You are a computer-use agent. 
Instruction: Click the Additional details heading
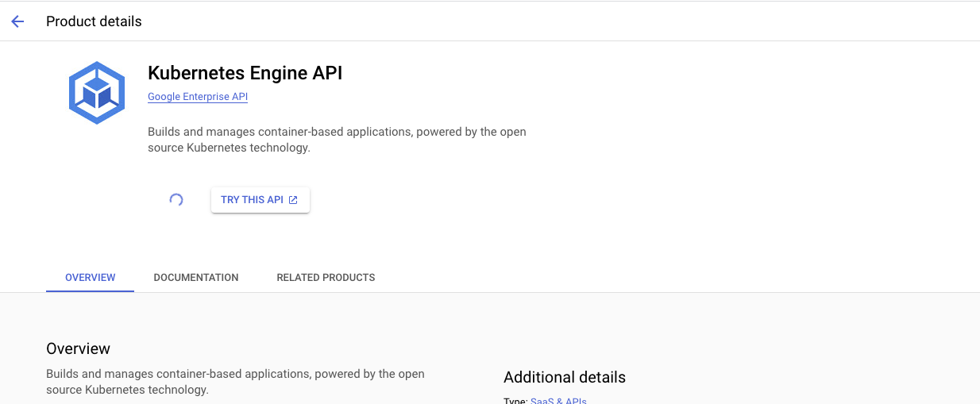pyautogui.click(x=565, y=377)
